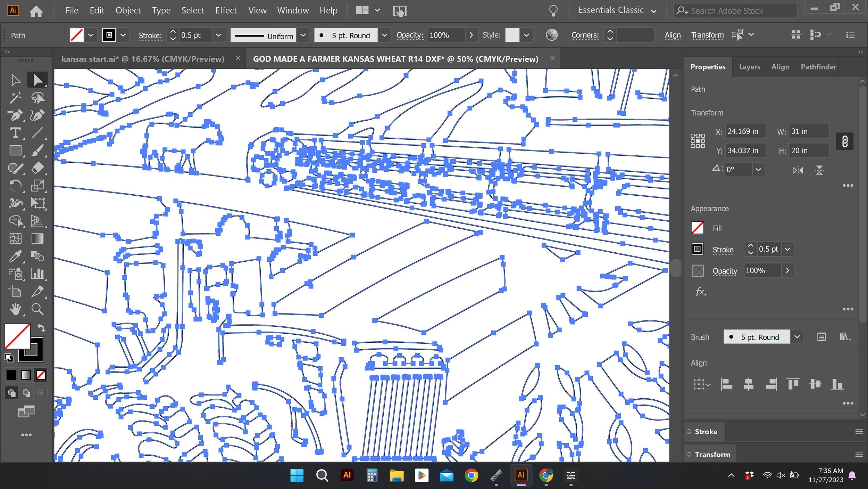The image size is (868, 489).
Task: Open graphic Style dropdown
Action: (x=526, y=35)
